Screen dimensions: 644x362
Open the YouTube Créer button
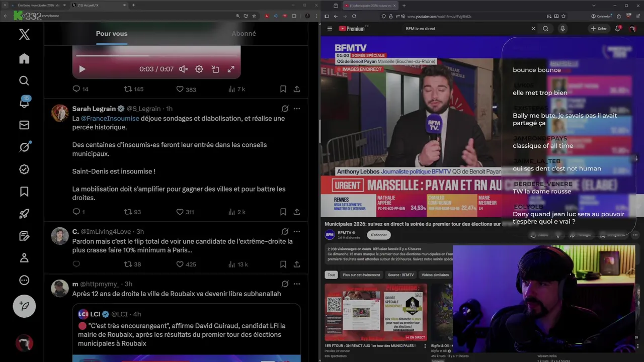click(599, 29)
